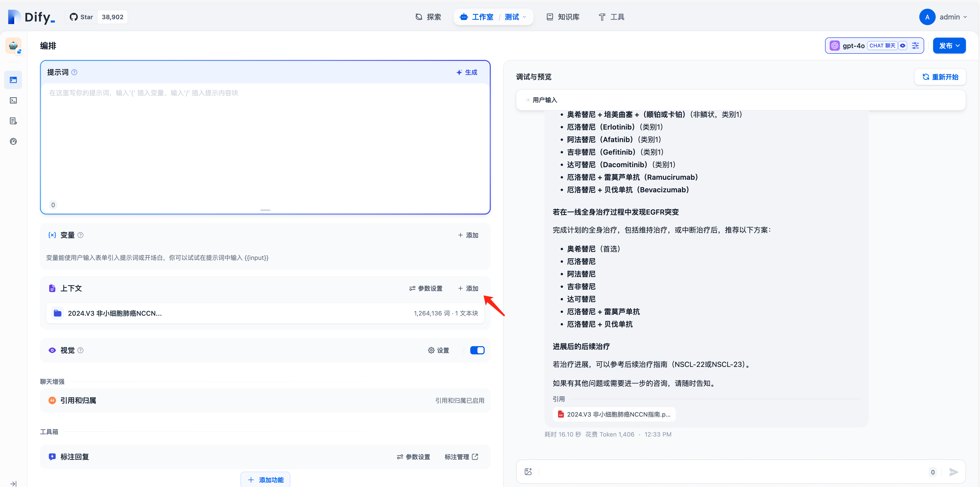Open the 知识库 tab
Screen dimensions: 980x487
(x=564, y=17)
